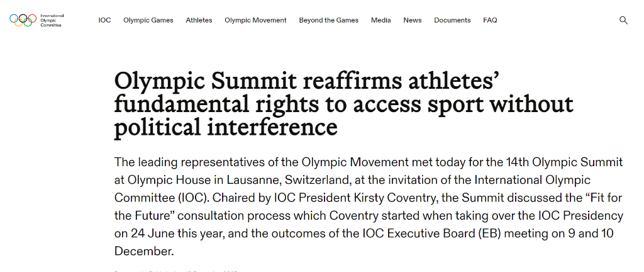Open the Documents page
Viewport: 644px width, 272px height.
pyautogui.click(x=452, y=20)
